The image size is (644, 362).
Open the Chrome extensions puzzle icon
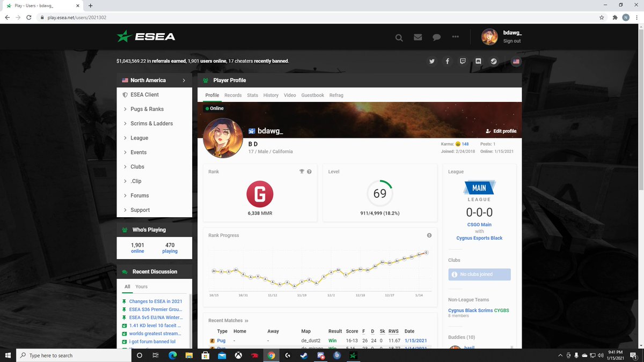point(614,17)
